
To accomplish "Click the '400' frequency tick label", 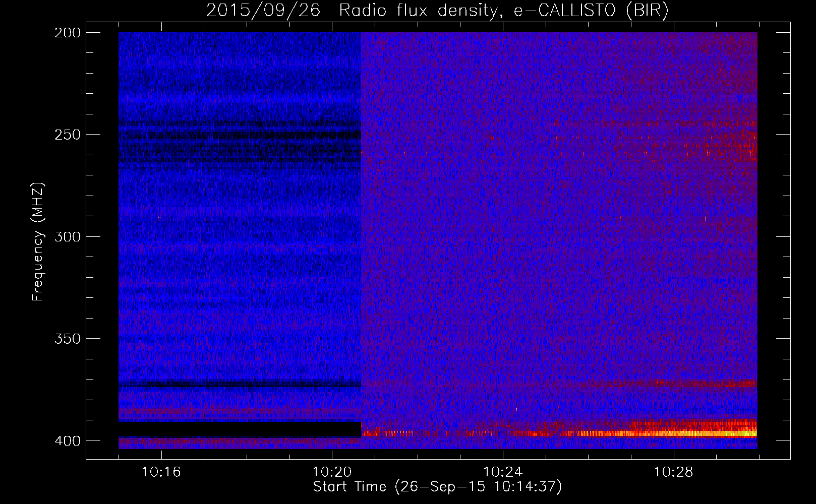I will [x=67, y=441].
